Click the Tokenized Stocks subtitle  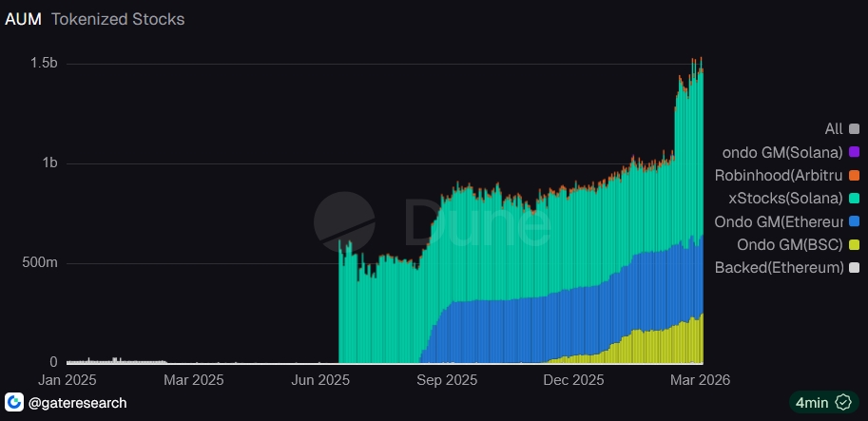[x=117, y=19]
